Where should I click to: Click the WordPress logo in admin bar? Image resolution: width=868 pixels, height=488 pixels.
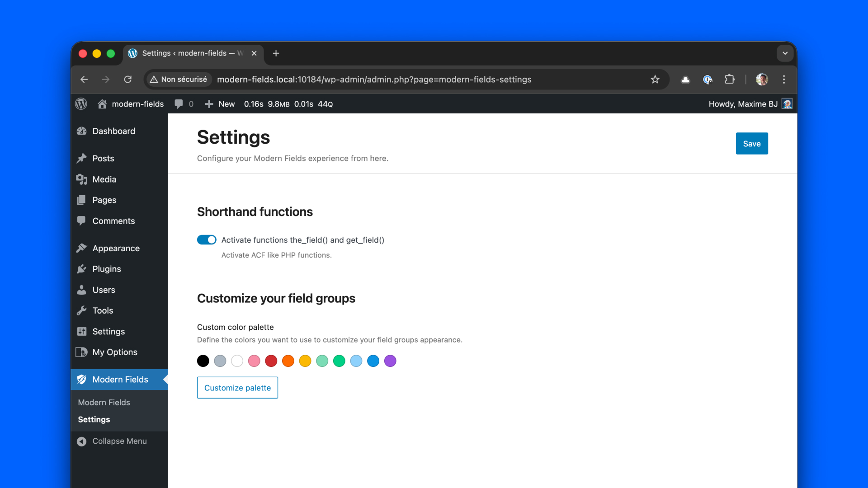click(x=81, y=104)
